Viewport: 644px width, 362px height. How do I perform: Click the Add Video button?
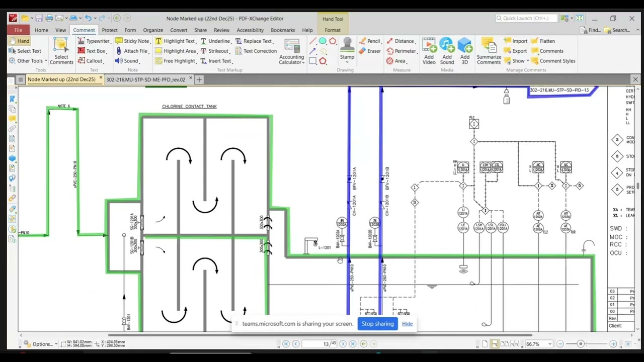tap(429, 51)
